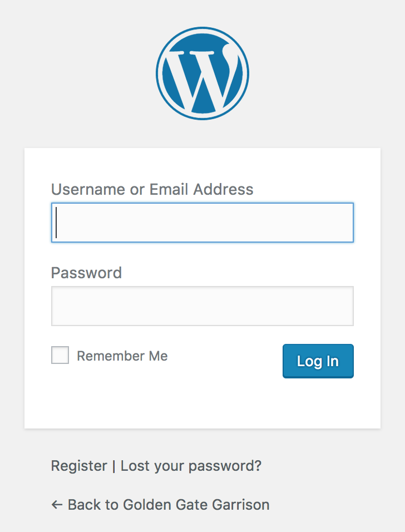Select the Register link below the form
405x532 pixels.
[x=78, y=465]
